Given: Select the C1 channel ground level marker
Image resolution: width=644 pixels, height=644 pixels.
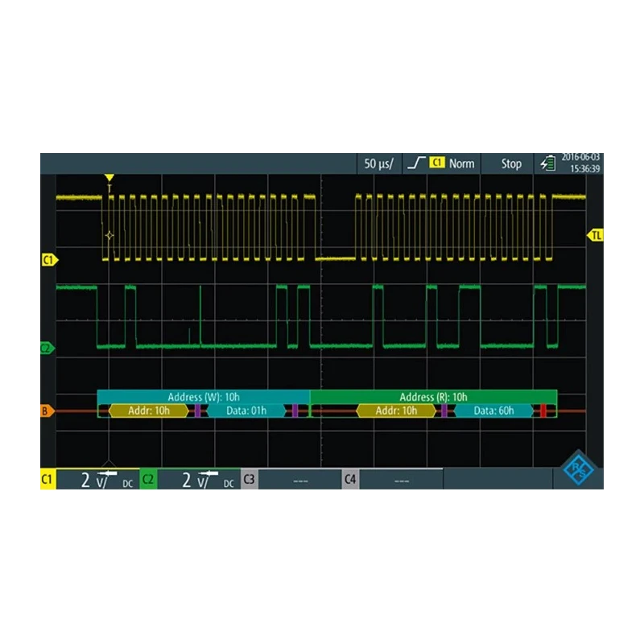Looking at the screenshot, I should (50, 260).
